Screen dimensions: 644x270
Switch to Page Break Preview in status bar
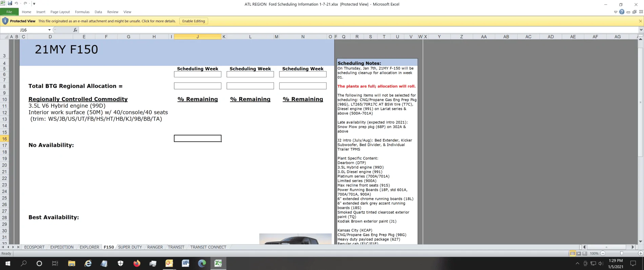click(585, 253)
